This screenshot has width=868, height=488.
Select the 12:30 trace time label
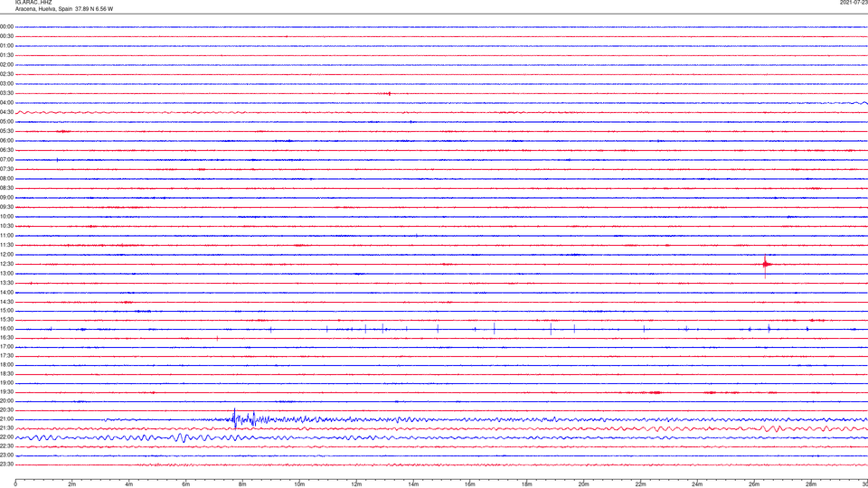[6, 264]
